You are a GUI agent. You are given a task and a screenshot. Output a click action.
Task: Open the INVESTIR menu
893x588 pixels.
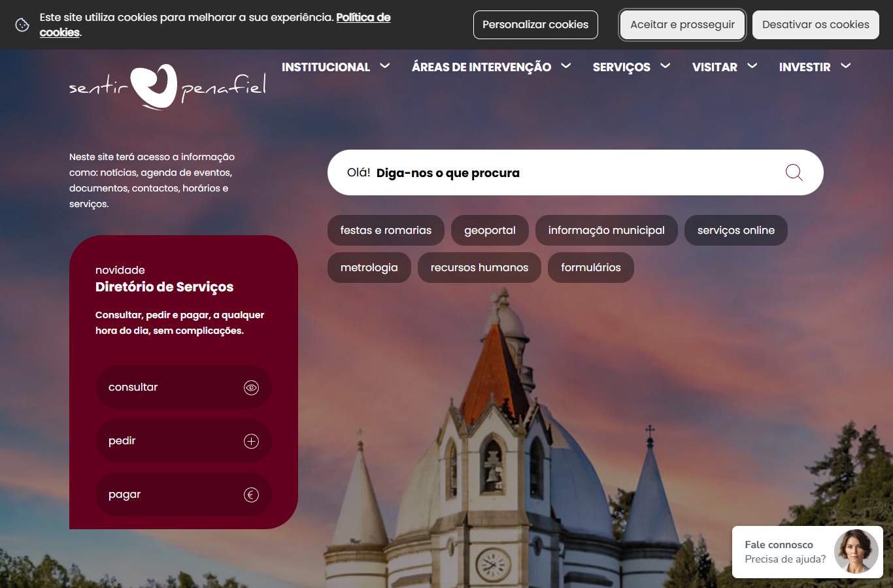tap(805, 67)
